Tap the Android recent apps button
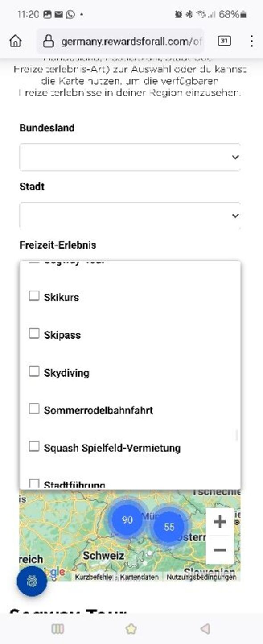Image resolution: width=263 pixels, height=644 pixels. [x=58, y=629]
